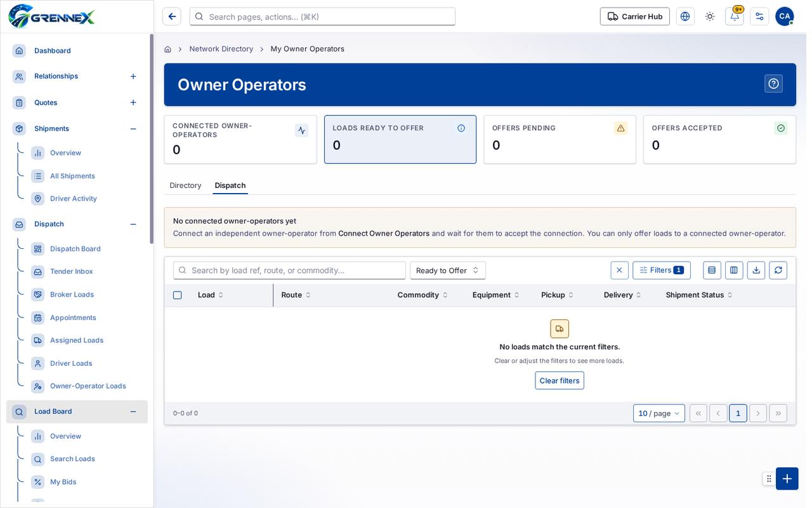
Task: Download the loads table export icon
Action: click(756, 271)
